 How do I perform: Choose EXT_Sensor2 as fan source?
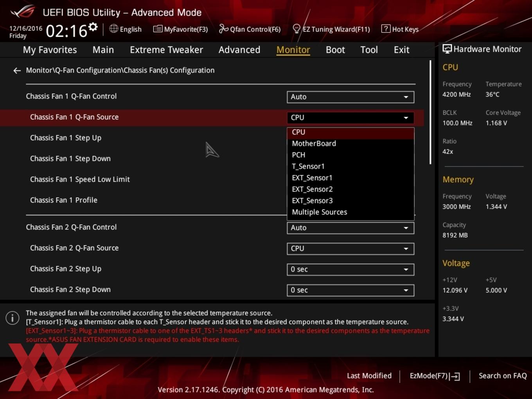[x=350, y=189]
